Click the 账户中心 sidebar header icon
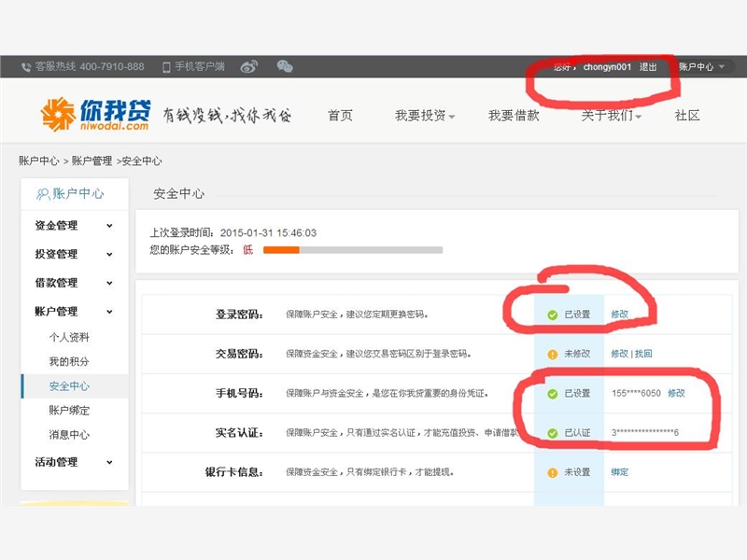 pyautogui.click(x=42, y=194)
